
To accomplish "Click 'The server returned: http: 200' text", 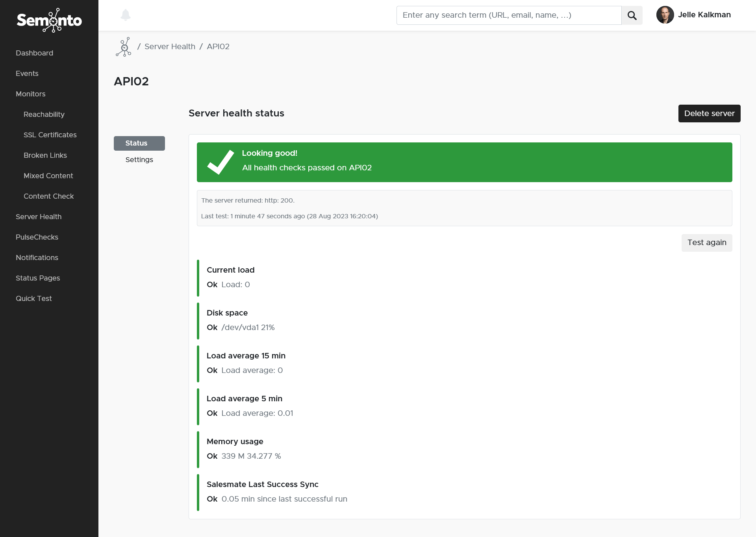I will 248,201.
